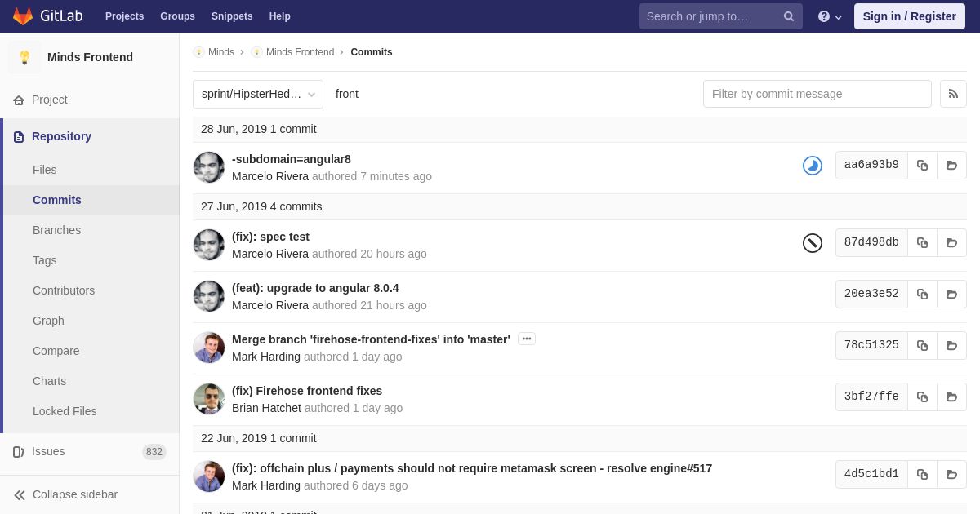Click the Issues 832 count badge
This screenshot has width=980, height=514.
click(154, 452)
